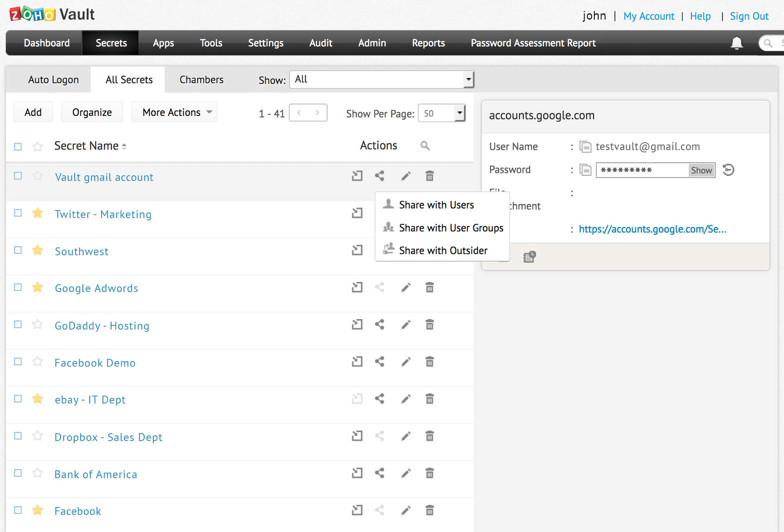Viewport: 784px width, 532px height.
Task: Toggle favorite star for Twitter - Marketing
Action: (38, 214)
